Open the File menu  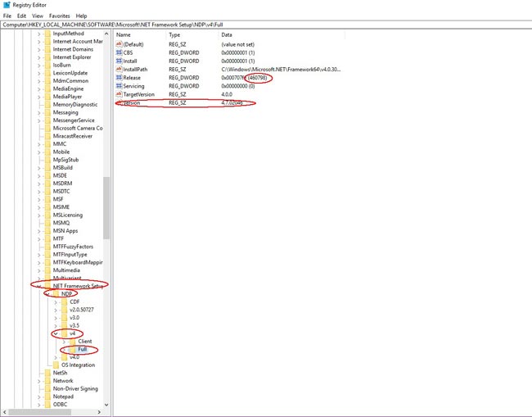point(7,16)
